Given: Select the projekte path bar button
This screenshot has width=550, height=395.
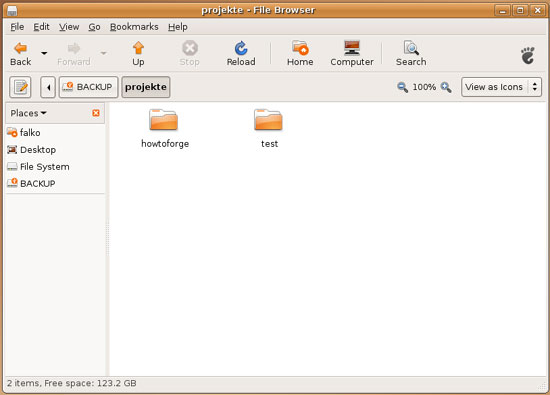Looking at the screenshot, I should click(146, 87).
